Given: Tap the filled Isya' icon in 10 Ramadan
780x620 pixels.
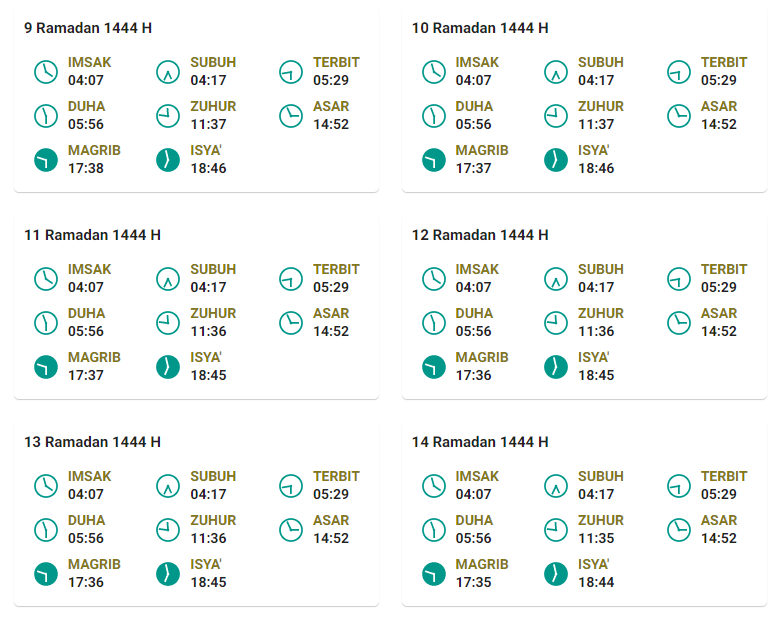Looking at the screenshot, I should point(556,160).
